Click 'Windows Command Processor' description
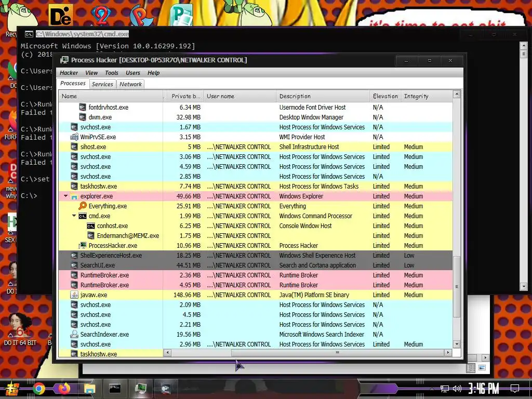532x399 pixels. click(315, 216)
